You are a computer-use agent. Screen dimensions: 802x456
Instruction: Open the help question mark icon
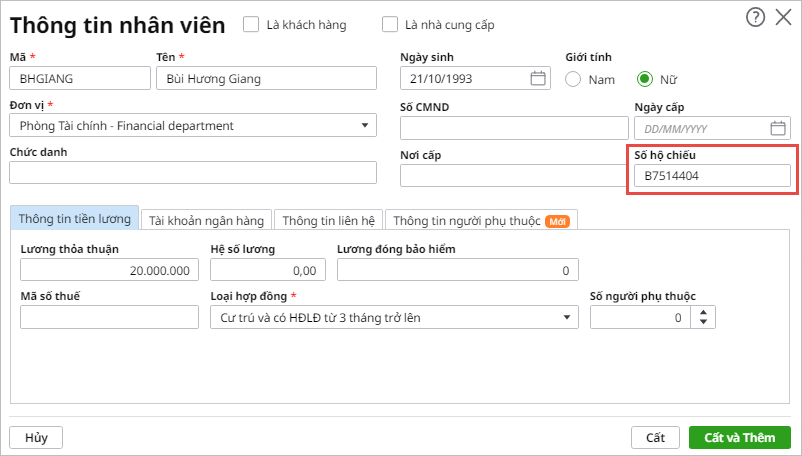[756, 17]
